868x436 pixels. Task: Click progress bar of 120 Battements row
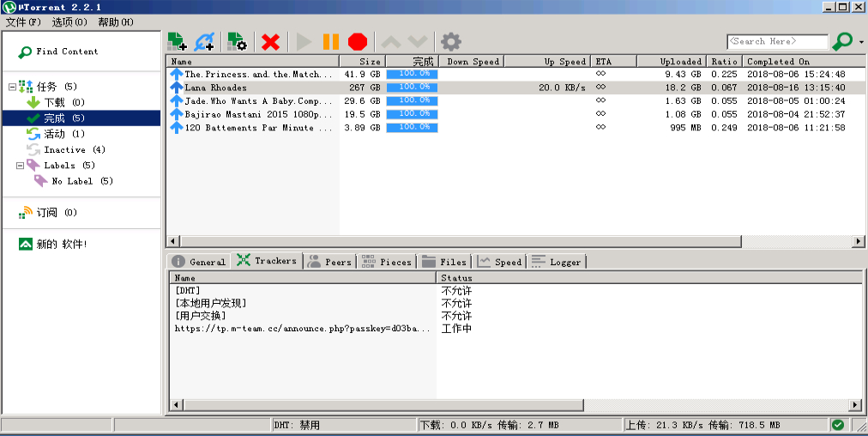(x=412, y=127)
